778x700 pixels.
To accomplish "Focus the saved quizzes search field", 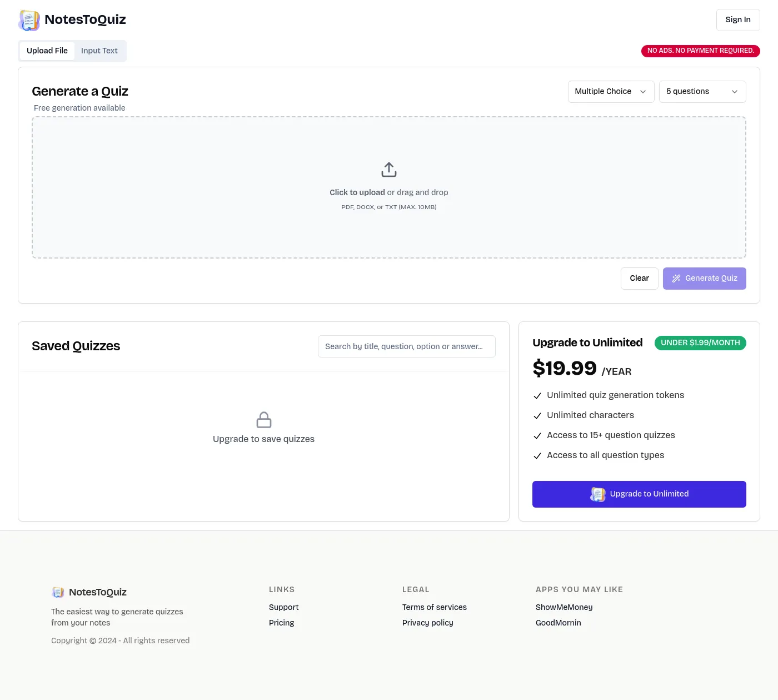I will click(x=406, y=346).
